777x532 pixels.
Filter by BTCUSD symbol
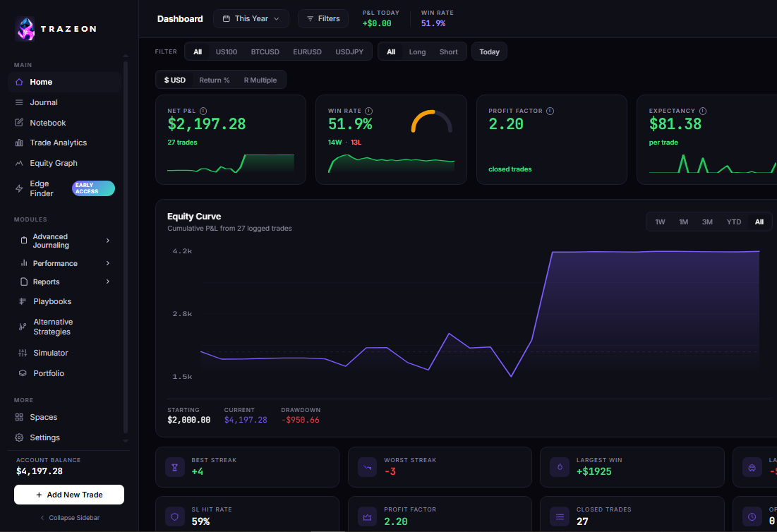pyautogui.click(x=265, y=52)
